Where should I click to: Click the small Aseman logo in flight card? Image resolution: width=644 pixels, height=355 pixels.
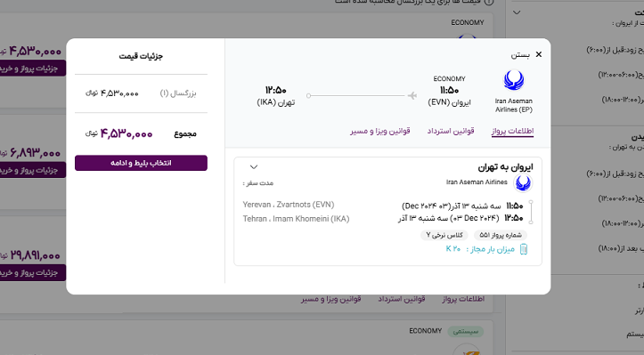(523, 182)
